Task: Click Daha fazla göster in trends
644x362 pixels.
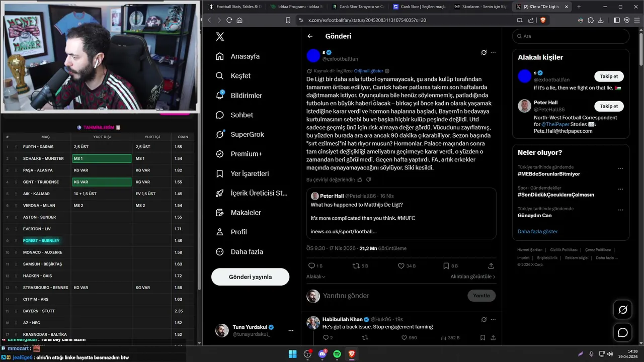Action: click(x=538, y=232)
